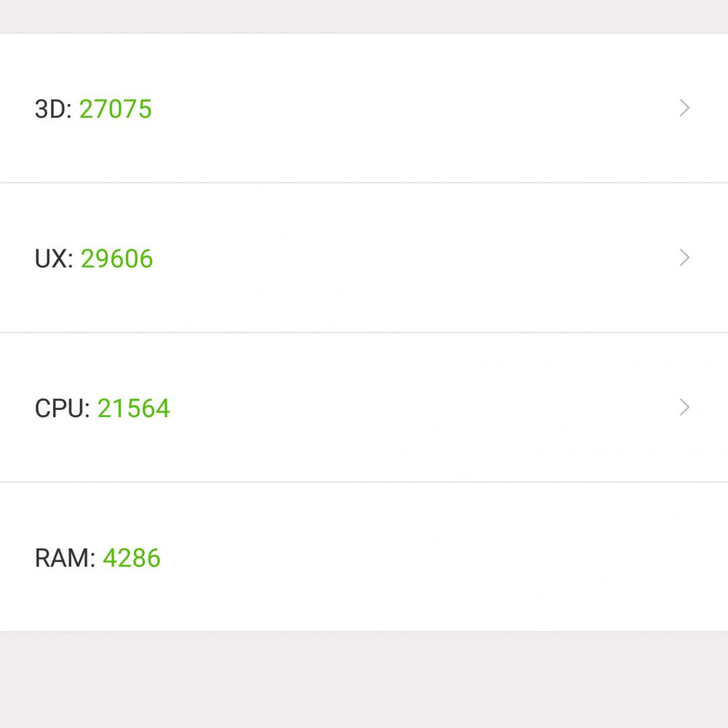Click the divider line between UX and CPU

point(364,333)
